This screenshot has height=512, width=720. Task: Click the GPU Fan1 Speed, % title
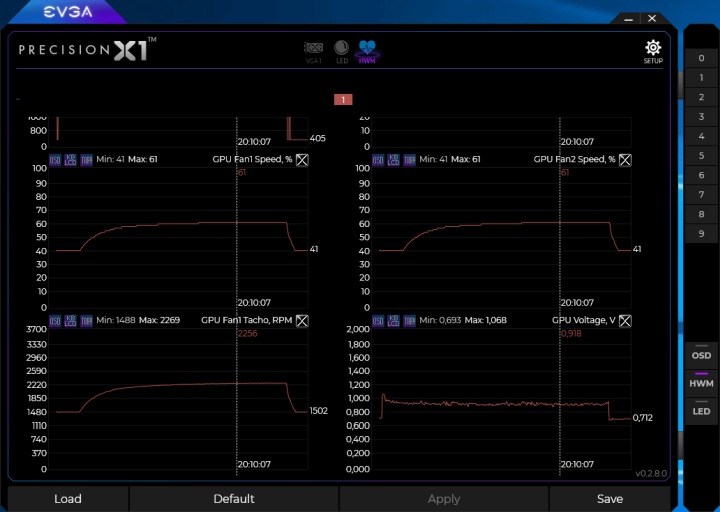[252, 159]
